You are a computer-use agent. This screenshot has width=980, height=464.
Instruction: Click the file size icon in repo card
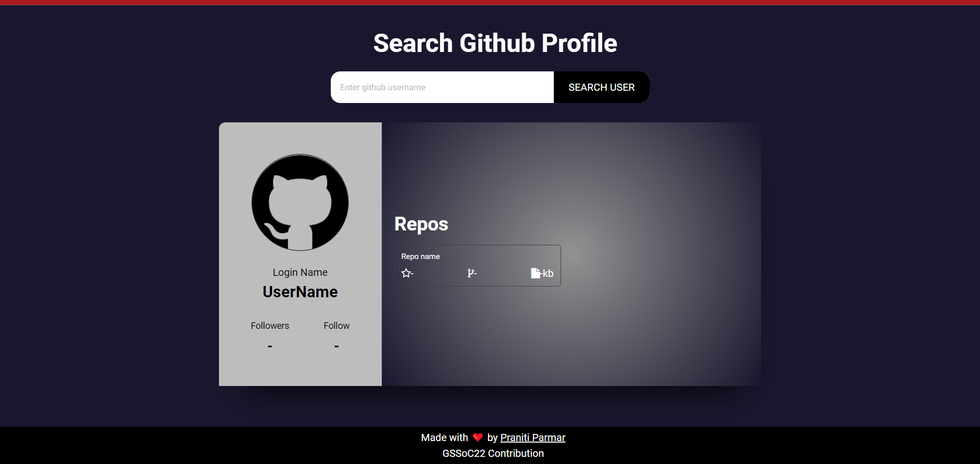coord(535,273)
